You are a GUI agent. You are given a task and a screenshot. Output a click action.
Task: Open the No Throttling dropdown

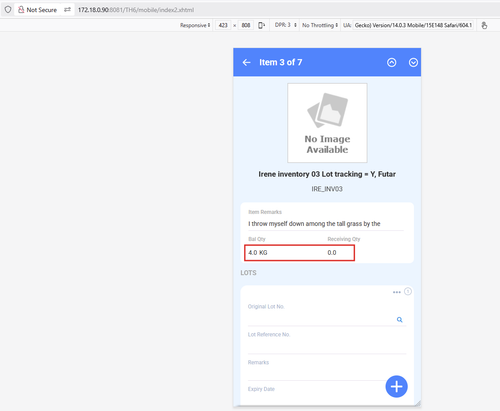click(x=320, y=25)
